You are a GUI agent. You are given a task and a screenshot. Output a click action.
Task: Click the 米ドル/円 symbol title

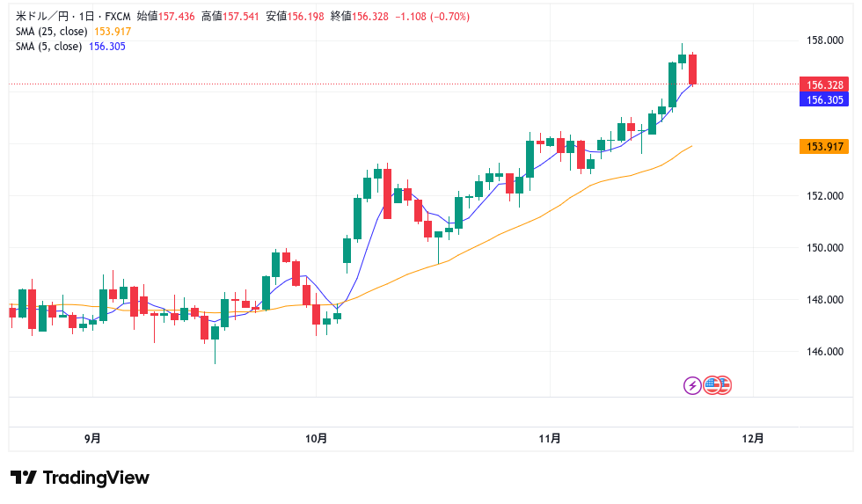(x=35, y=17)
